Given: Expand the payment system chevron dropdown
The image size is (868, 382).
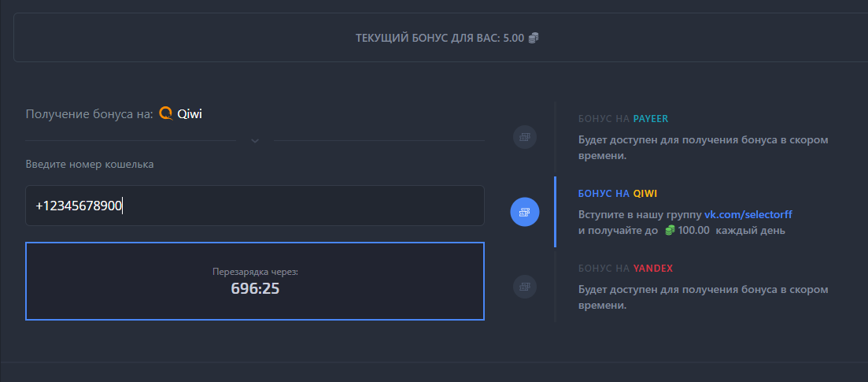Looking at the screenshot, I should coord(255,141).
